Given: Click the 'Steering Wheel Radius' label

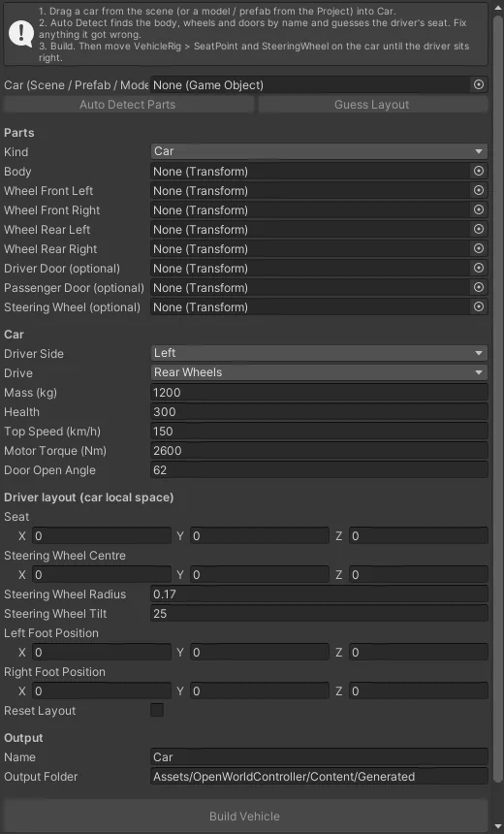Looking at the screenshot, I should tap(65, 594).
